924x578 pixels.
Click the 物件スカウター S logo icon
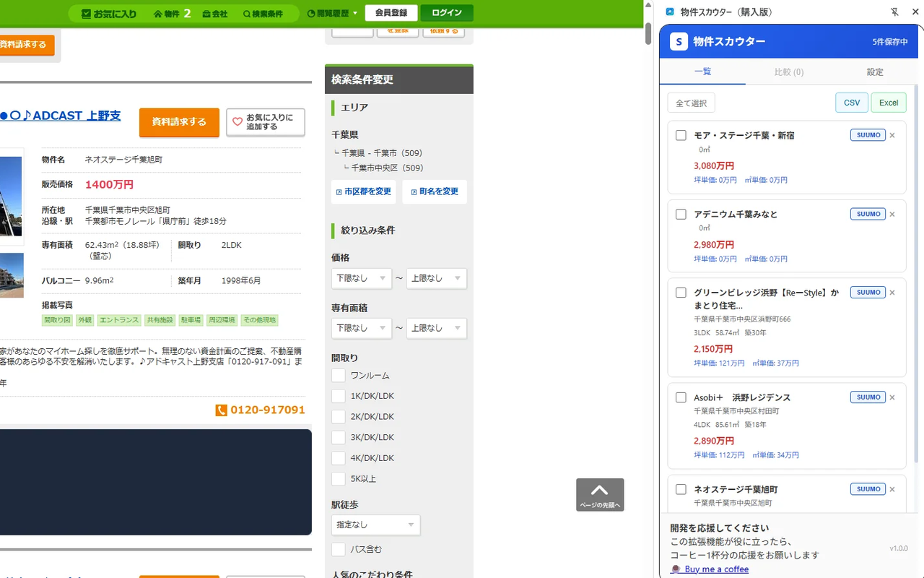pos(679,42)
